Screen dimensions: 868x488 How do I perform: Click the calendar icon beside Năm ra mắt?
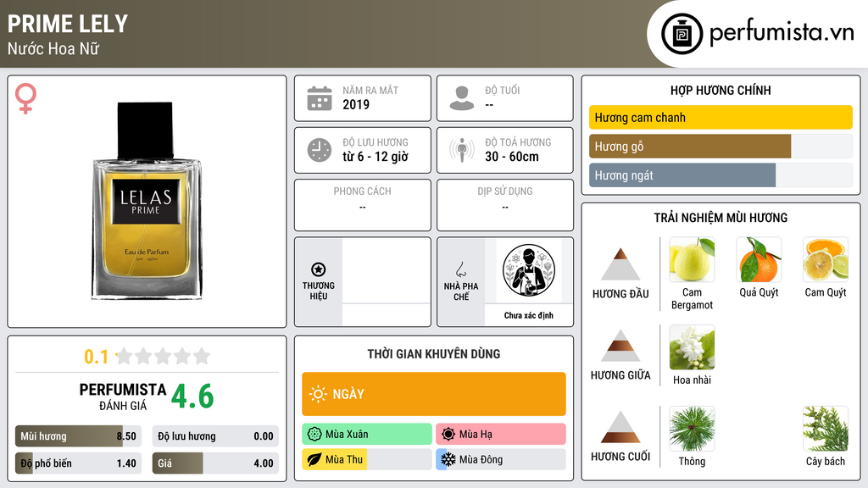click(x=320, y=98)
